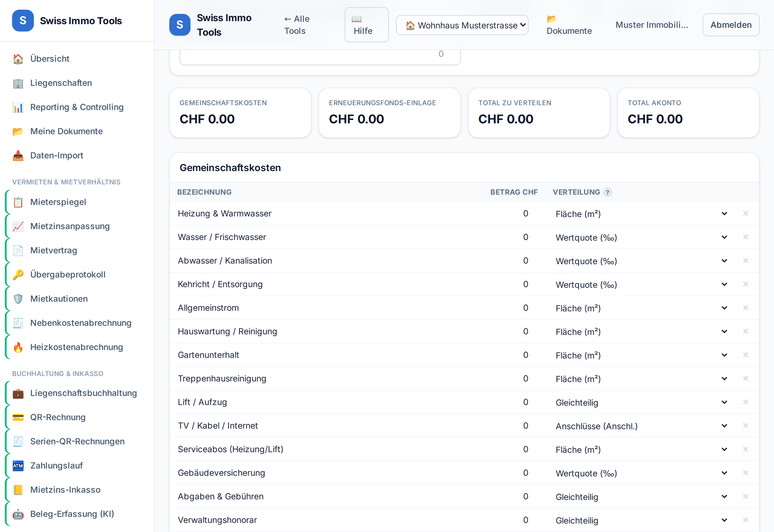Remove the Verwaltungshonorar row

(x=745, y=520)
